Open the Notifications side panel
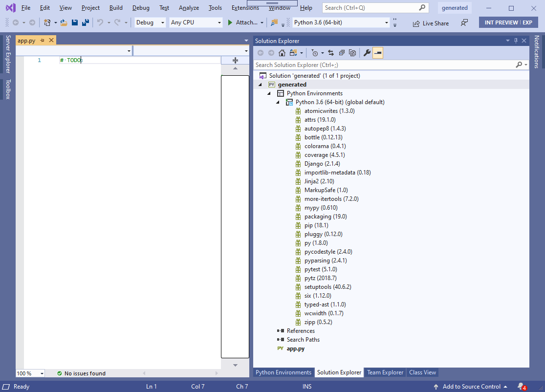Image resolution: width=545 pixels, height=392 pixels. pos(536,52)
